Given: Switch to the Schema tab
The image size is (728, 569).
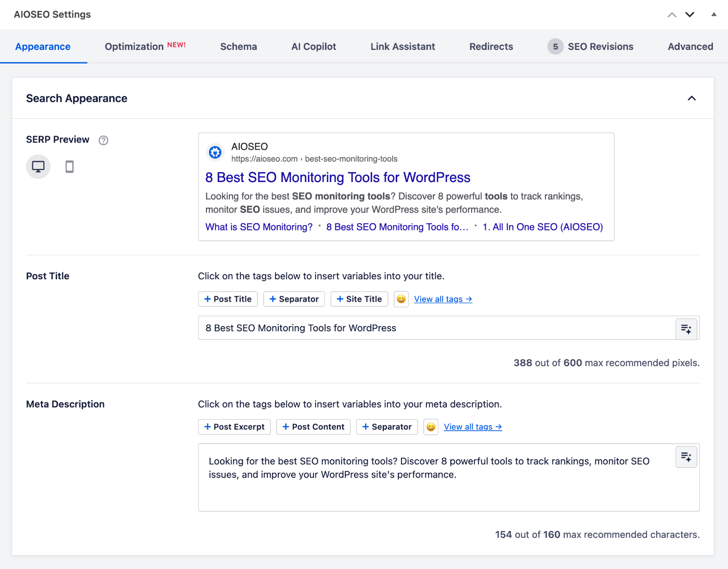Looking at the screenshot, I should [x=239, y=47].
